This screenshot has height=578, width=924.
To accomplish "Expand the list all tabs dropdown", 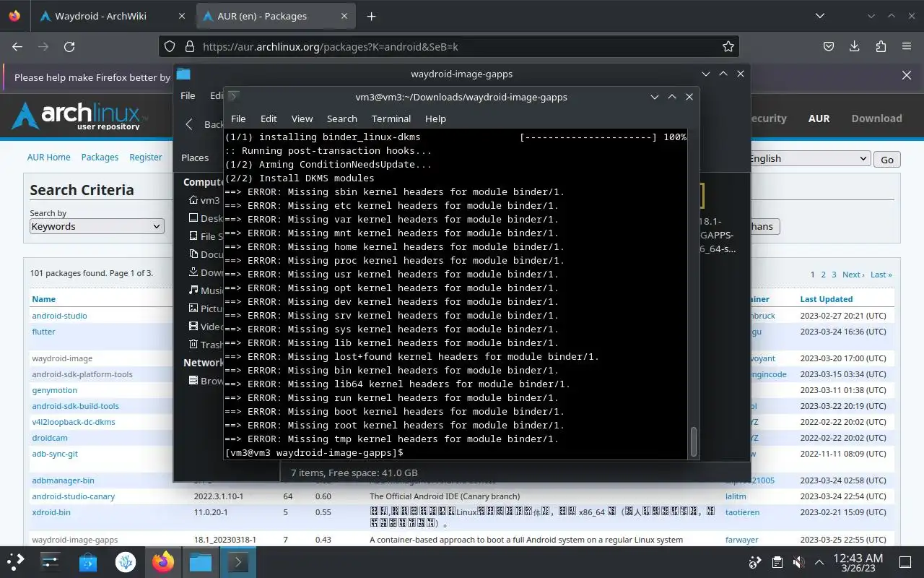I will tap(819, 16).
